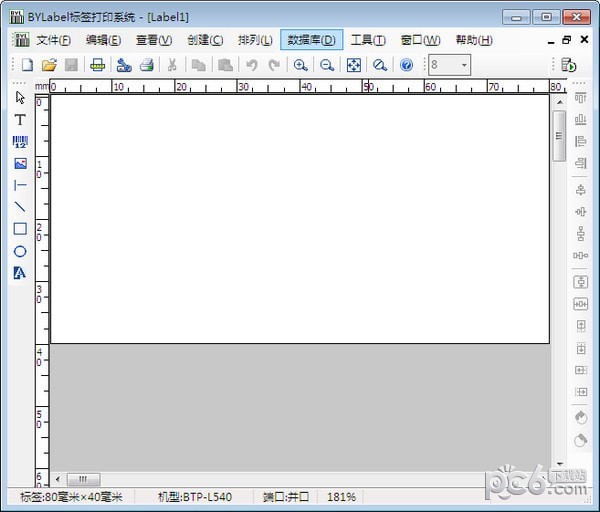
Task: Open the 排列(L) menu
Action: 256,40
